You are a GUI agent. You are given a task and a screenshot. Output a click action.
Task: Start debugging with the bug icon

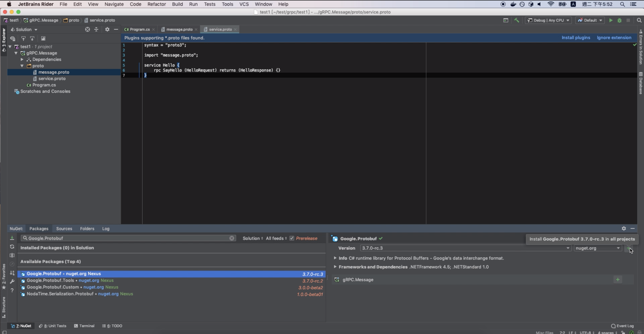(619, 20)
